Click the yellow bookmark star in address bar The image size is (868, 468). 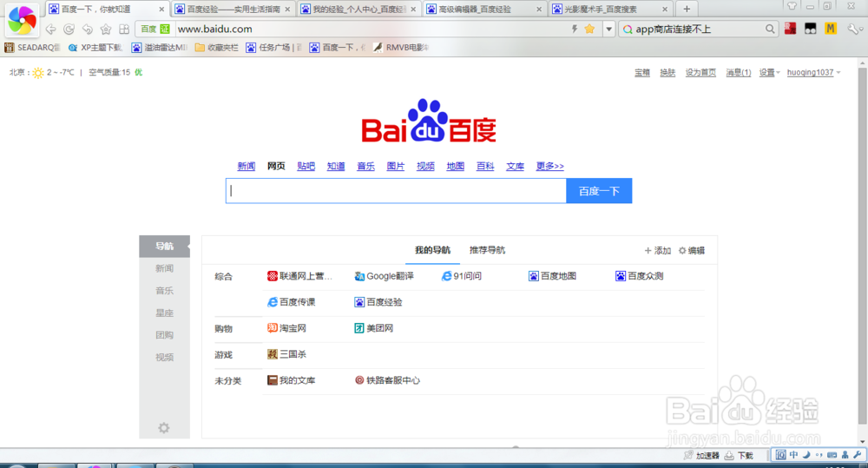589,29
